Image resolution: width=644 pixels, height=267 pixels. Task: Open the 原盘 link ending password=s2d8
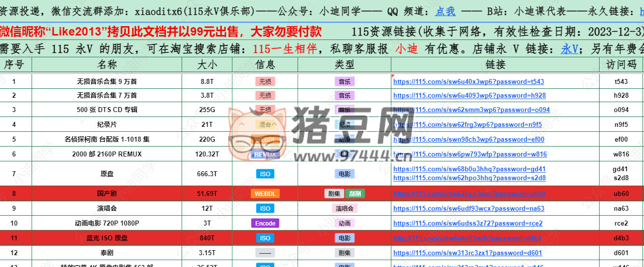[469, 178]
